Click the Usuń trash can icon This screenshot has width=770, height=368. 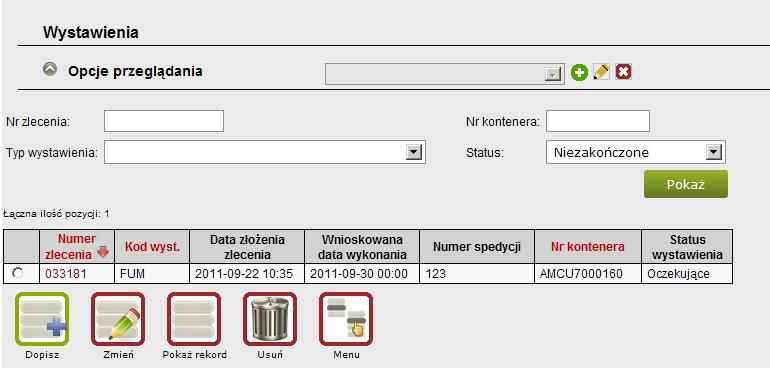pos(270,319)
